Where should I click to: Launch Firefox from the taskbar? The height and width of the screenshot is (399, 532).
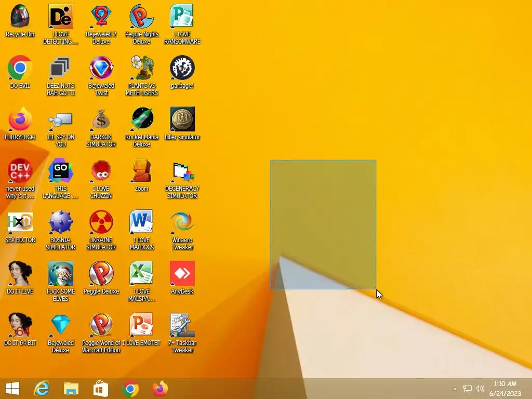pyautogui.click(x=160, y=389)
